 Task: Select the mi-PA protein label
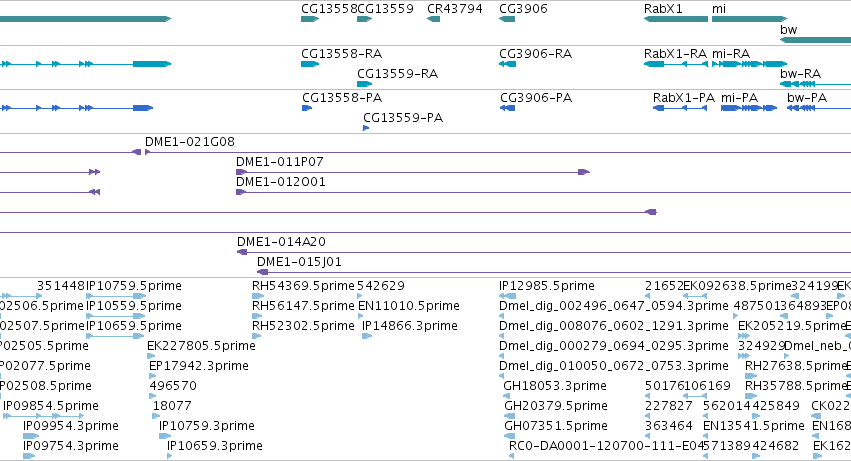739,98
